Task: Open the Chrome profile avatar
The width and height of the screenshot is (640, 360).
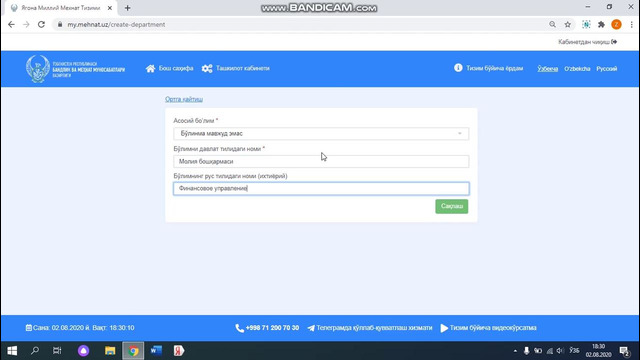Action: (x=616, y=24)
